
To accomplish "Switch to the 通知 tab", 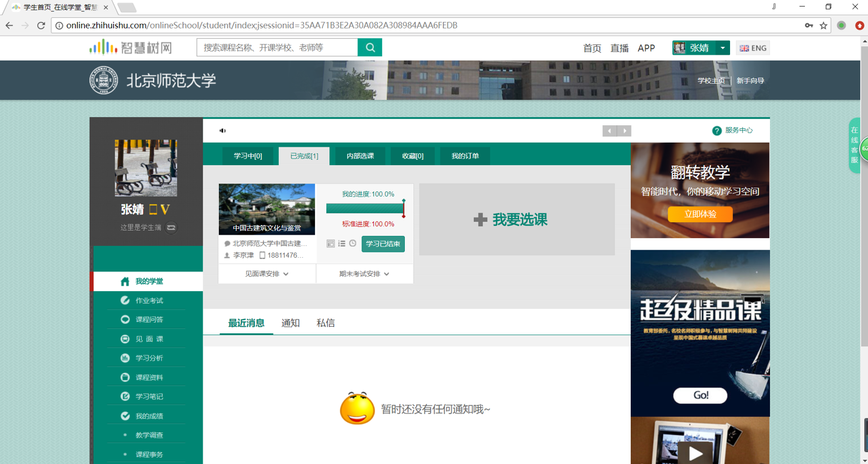I will (291, 323).
